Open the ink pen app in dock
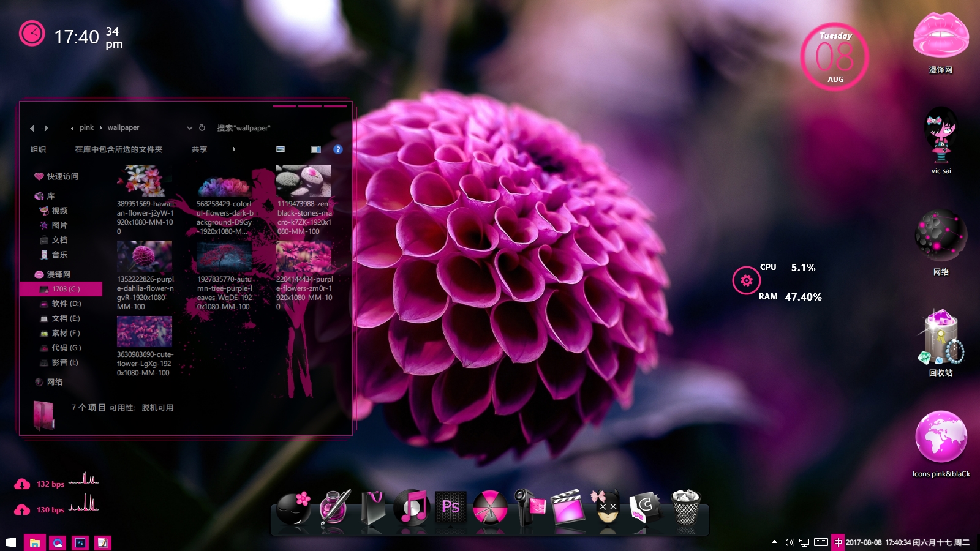The width and height of the screenshot is (980, 551). [x=334, y=507]
